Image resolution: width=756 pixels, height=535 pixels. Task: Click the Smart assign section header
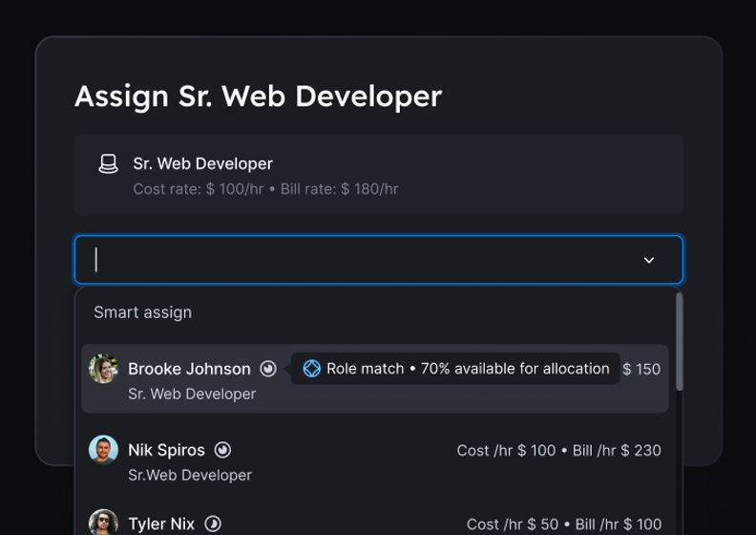tap(142, 312)
